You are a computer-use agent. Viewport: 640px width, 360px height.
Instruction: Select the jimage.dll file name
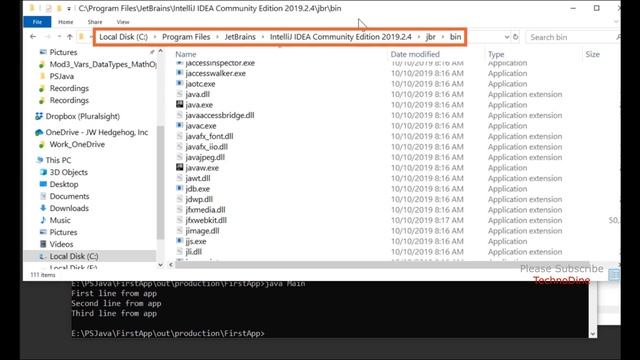point(202,231)
